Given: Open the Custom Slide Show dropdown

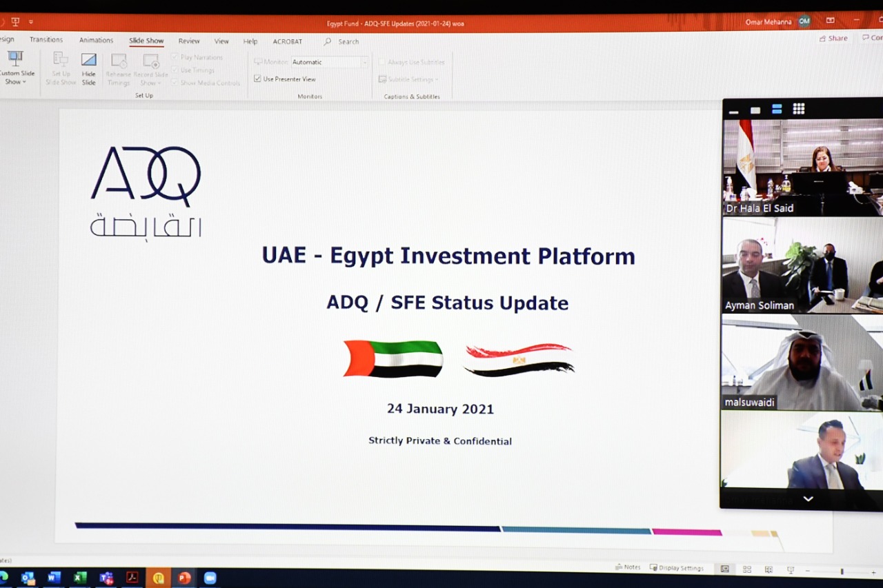Looking at the screenshot, I should click(17, 68).
